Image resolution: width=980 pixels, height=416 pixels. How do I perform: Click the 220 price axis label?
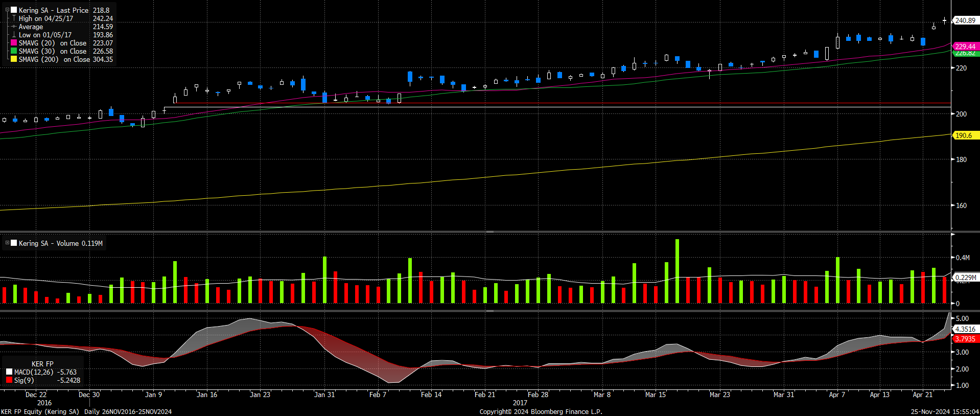(961, 68)
